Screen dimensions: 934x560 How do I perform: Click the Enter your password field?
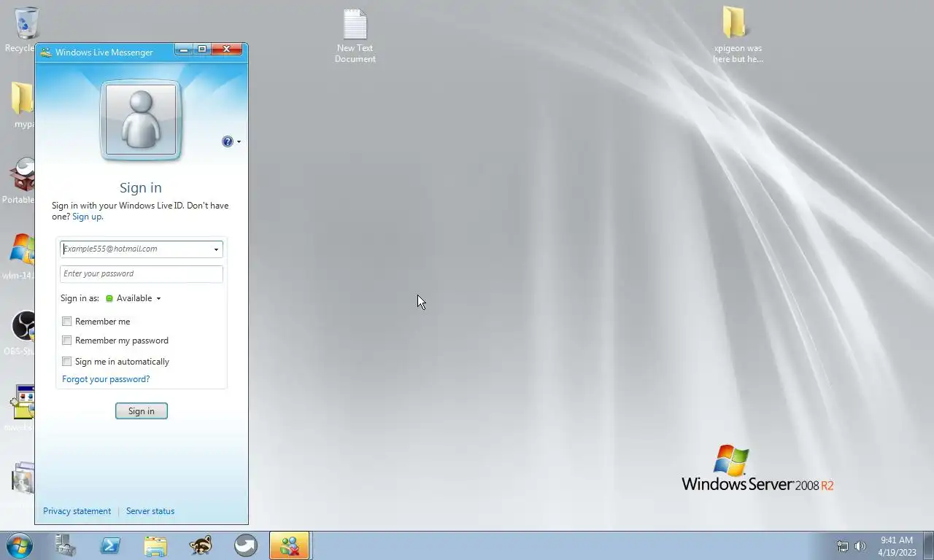click(142, 273)
